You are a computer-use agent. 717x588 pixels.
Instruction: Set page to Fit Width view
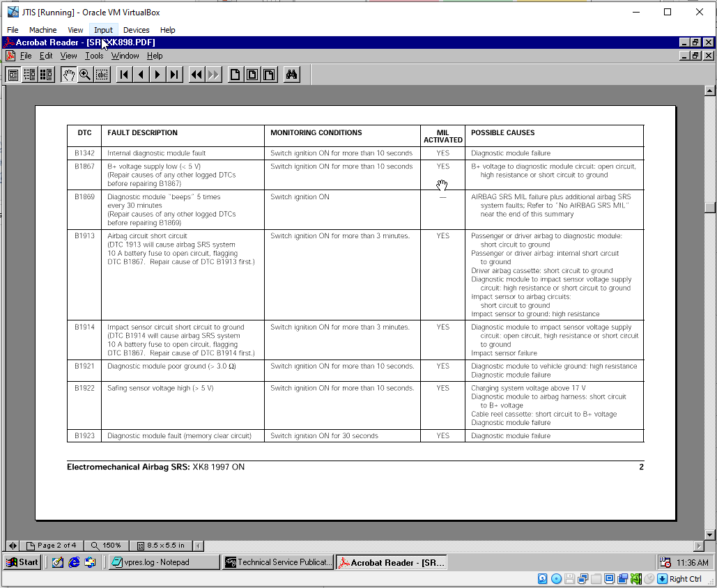[269, 75]
